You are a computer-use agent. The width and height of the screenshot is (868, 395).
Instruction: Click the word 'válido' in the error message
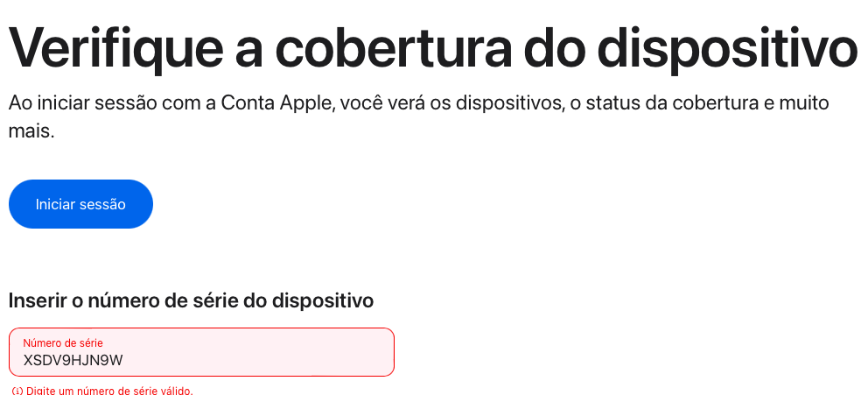click(176, 391)
